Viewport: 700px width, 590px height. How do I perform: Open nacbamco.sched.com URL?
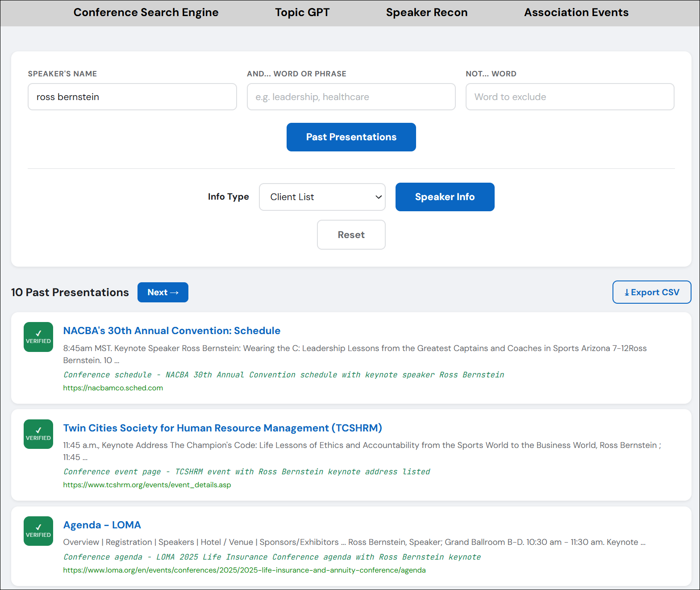pyautogui.click(x=113, y=388)
